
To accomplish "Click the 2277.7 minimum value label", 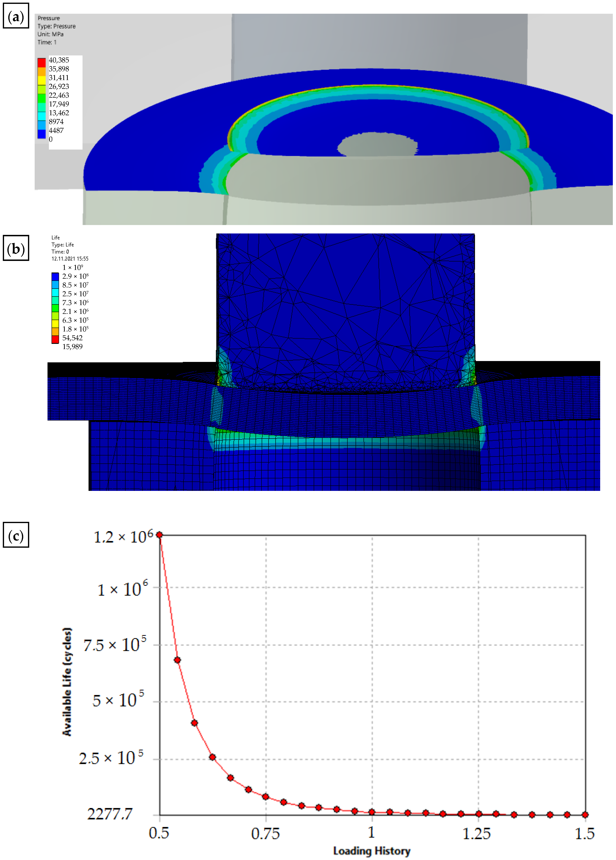I will click(110, 814).
